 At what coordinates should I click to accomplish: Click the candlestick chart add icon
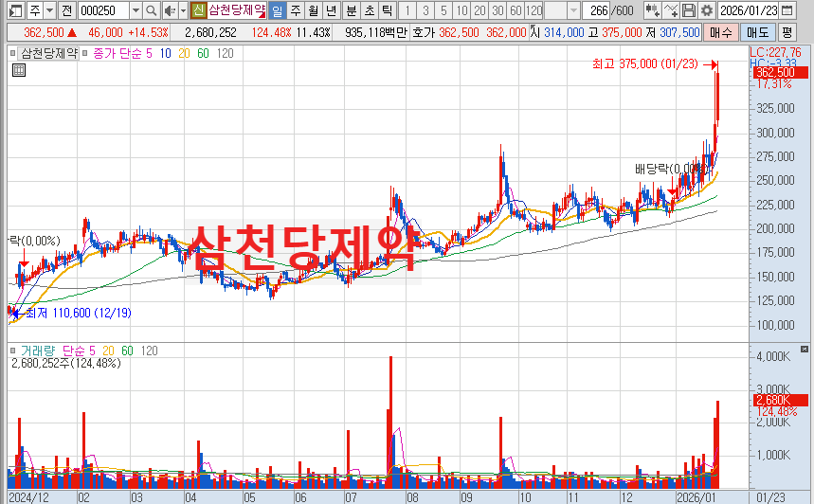pyautogui.click(x=652, y=10)
